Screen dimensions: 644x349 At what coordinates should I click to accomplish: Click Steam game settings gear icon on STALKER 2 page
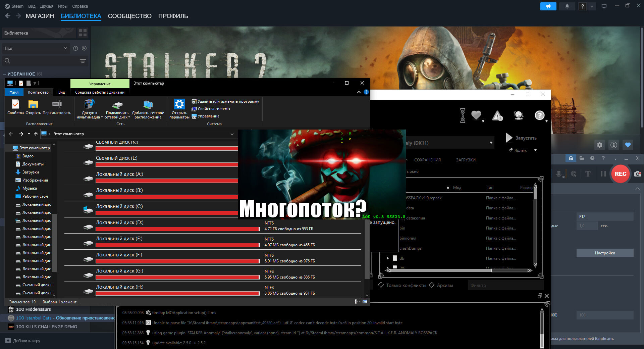[600, 145]
